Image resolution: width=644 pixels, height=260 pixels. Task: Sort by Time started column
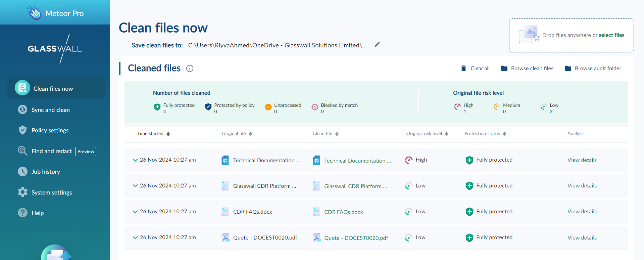(x=168, y=134)
